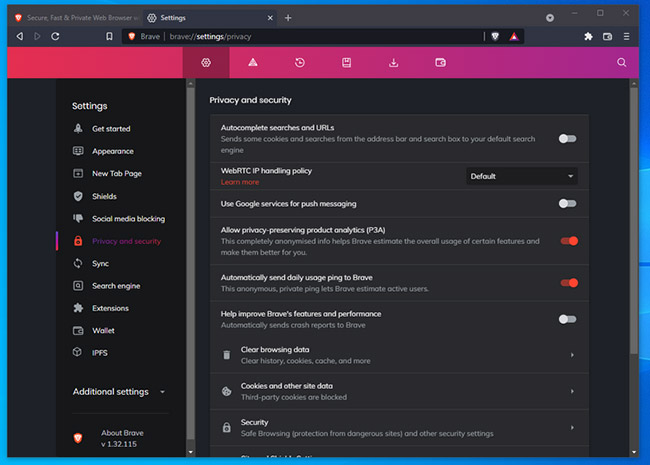
Task: Click the Security row title text
Action: pyautogui.click(x=255, y=422)
